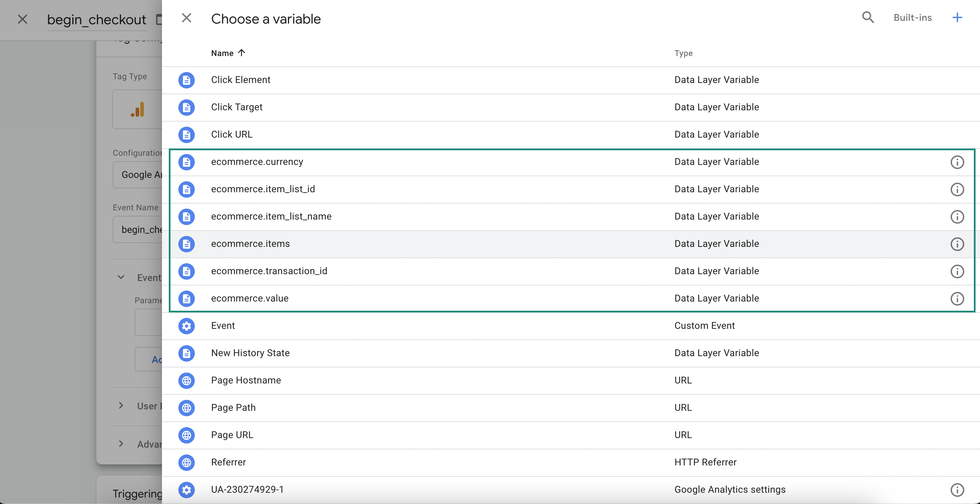Screen dimensions: 980x504
Task: Open variable search with magnifier icon
Action: click(x=868, y=17)
